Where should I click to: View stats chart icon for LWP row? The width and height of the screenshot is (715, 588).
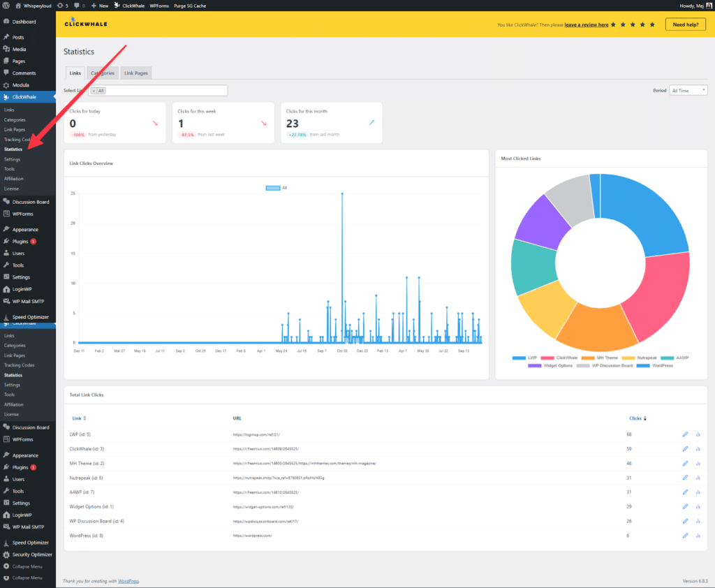(x=698, y=434)
